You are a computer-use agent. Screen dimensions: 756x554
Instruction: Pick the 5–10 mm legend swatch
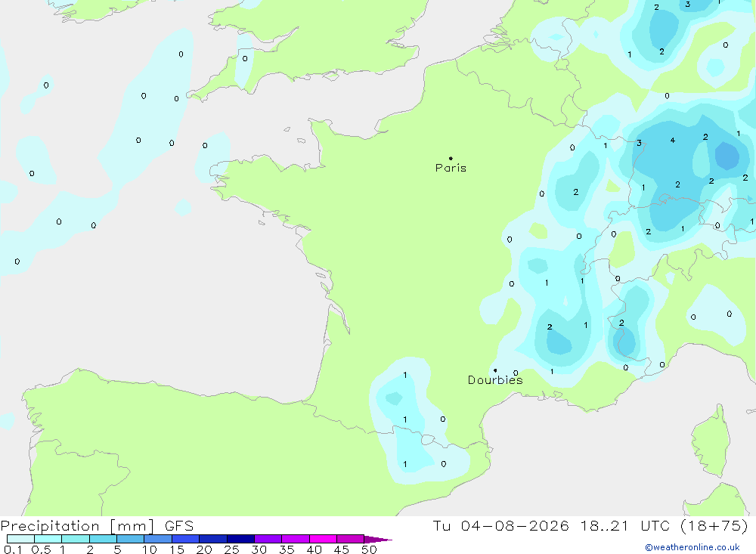pyautogui.click(x=131, y=539)
